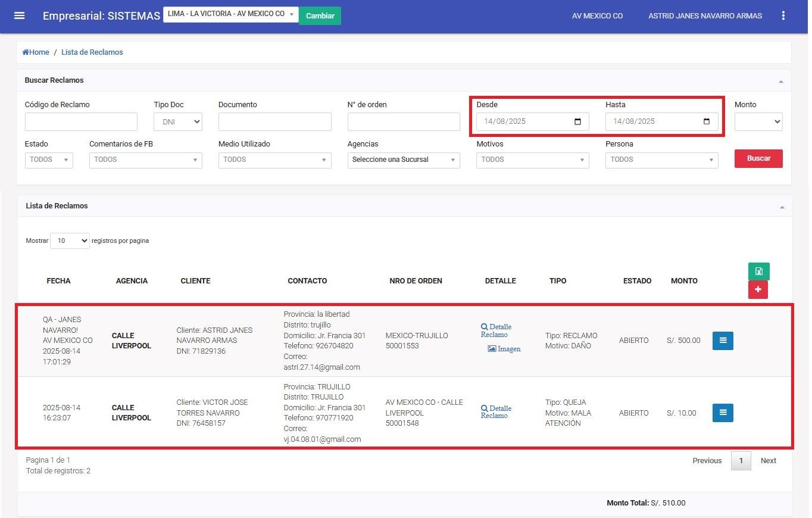Collapse the Lista de Reclamos panel
This screenshot has height=518, width=812.
[x=782, y=207]
